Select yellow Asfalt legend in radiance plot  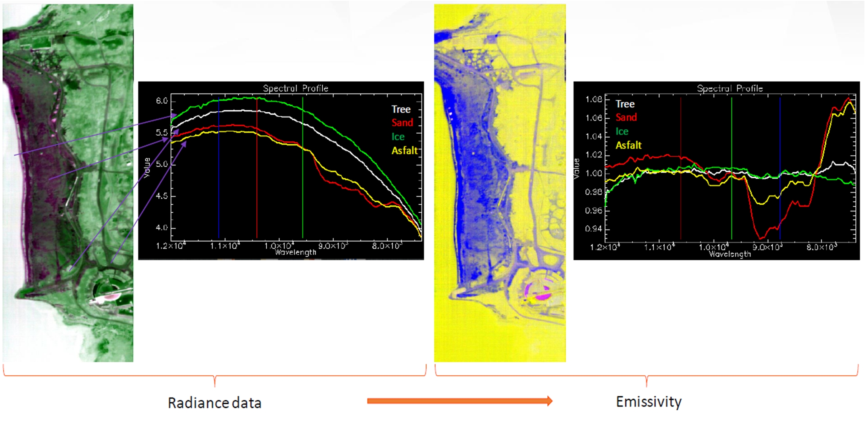404,151
